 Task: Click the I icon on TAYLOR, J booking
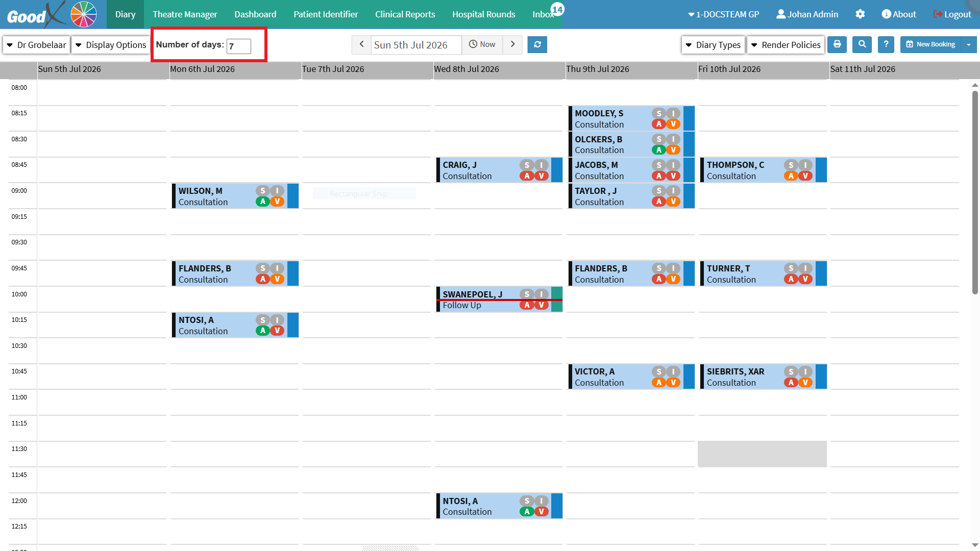pos(673,190)
